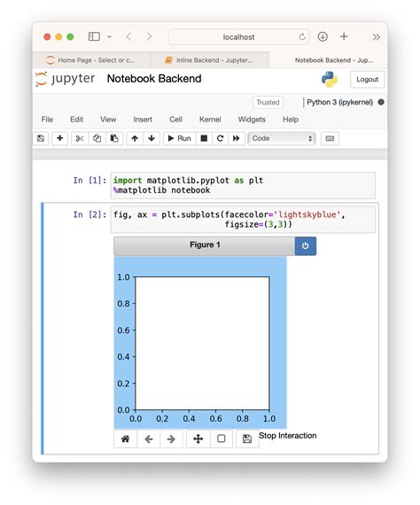Click the In [1] prompt
Screen dimensions: 420x505
click(89, 181)
